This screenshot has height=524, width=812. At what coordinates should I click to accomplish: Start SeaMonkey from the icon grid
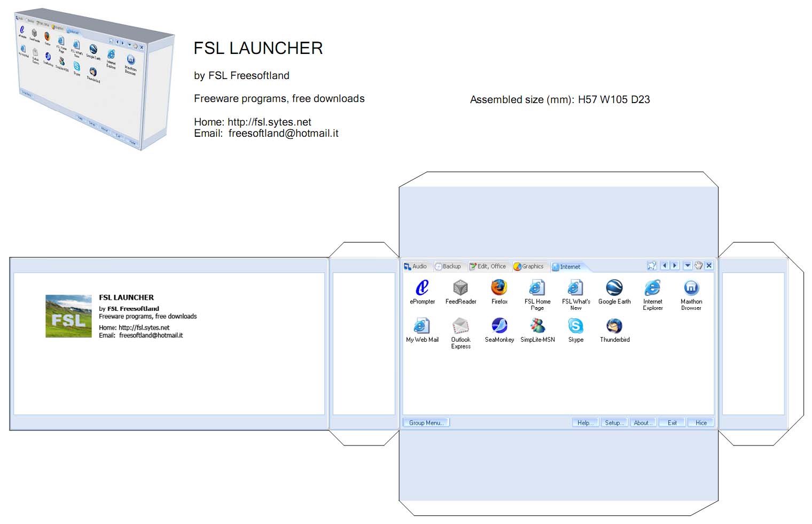(499, 326)
